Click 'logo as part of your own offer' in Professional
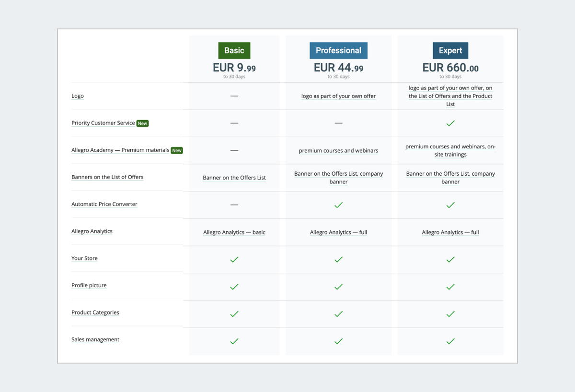 (338, 96)
